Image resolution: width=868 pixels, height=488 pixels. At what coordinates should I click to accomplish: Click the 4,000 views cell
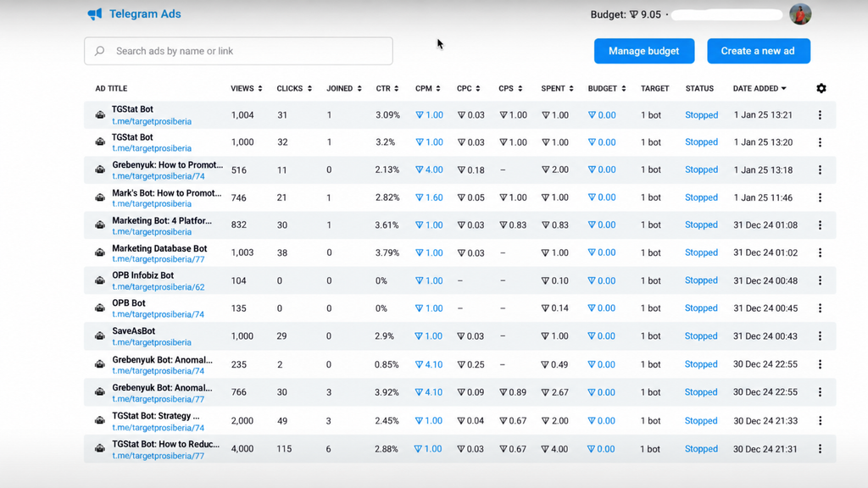tap(242, 449)
